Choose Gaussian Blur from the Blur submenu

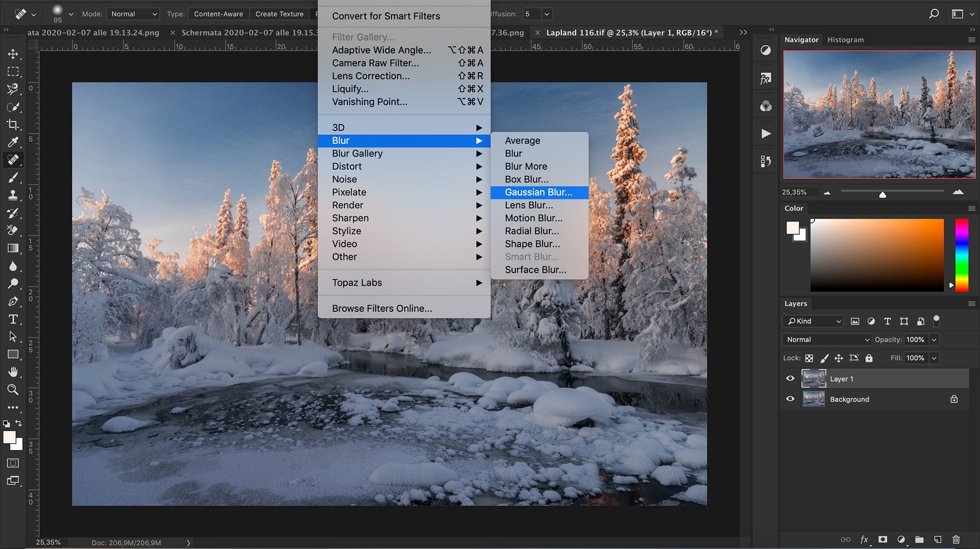[539, 192]
